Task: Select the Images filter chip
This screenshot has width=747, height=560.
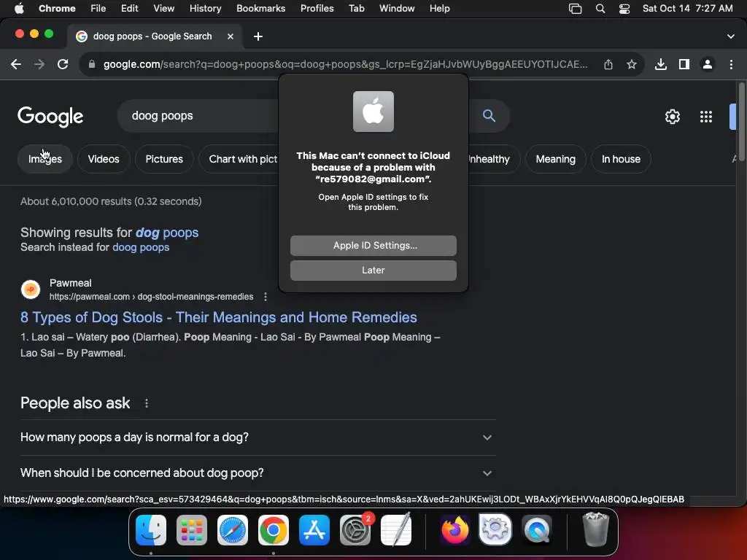Action: coord(44,159)
